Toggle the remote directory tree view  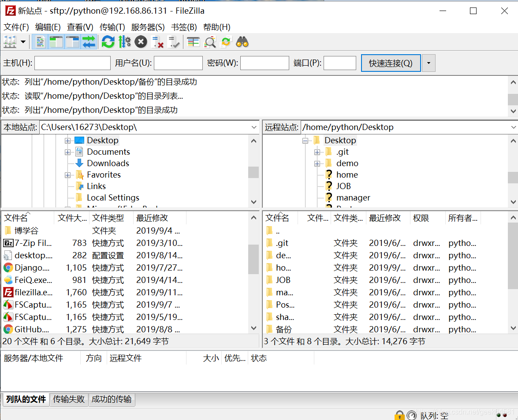pos(72,42)
